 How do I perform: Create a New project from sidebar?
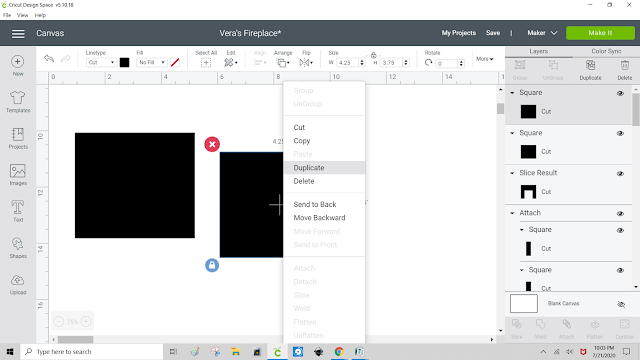click(x=18, y=66)
